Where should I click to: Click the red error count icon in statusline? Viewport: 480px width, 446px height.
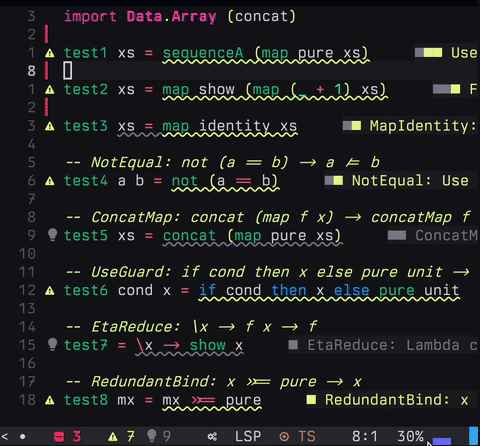pos(59,436)
